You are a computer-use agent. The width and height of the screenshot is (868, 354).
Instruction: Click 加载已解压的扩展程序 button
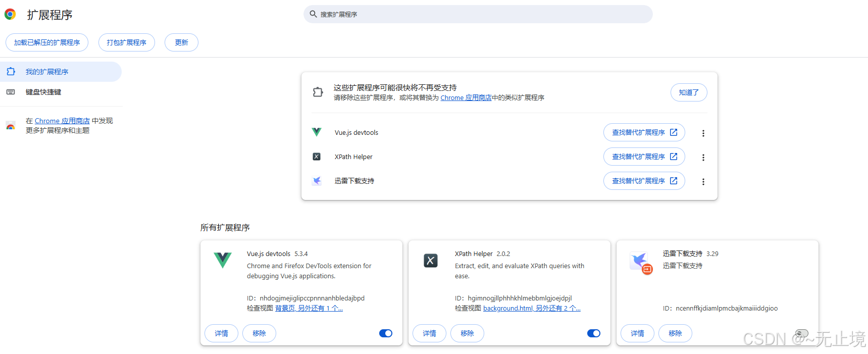47,42
